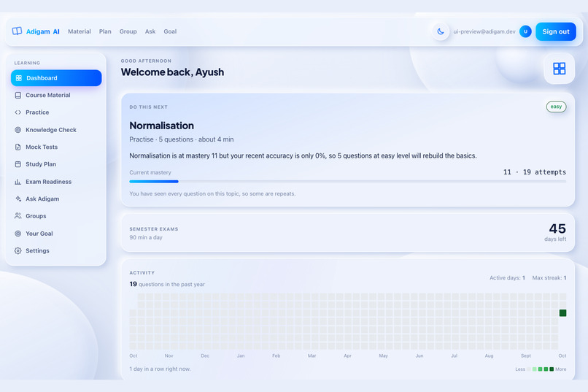This screenshot has height=392, width=588.
Task: Open the Plan nav item
Action: [x=105, y=31]
